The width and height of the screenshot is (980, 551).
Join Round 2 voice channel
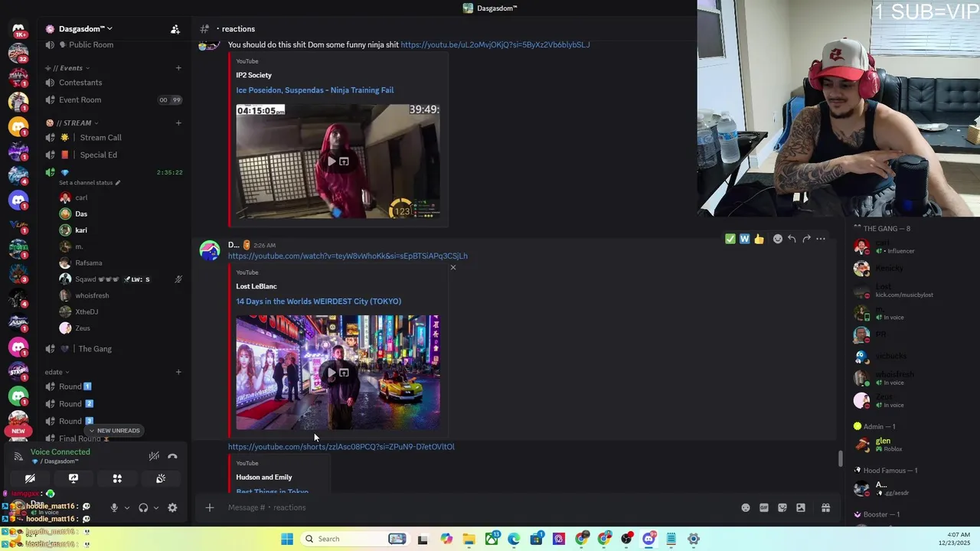click(x=113, y=404)
